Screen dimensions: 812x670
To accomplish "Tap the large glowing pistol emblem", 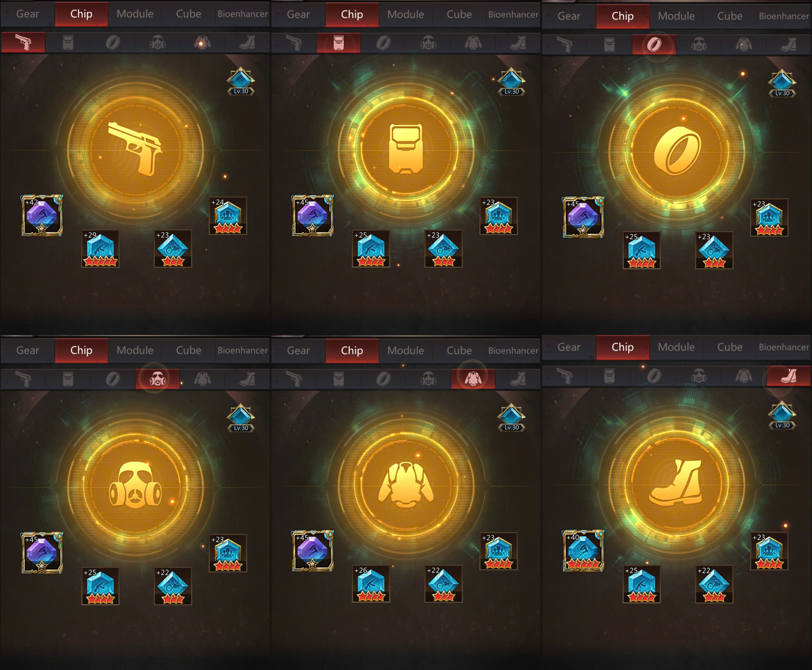I will tap(135, 149).
